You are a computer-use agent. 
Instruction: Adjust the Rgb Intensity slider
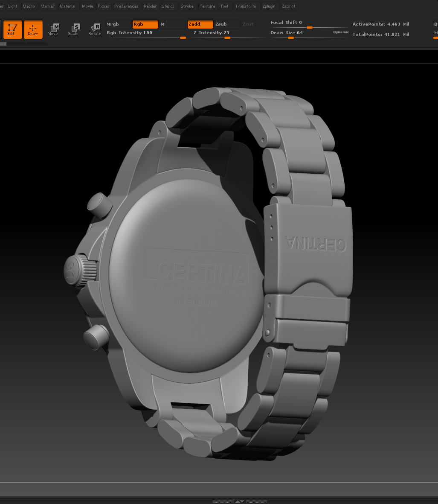click(146, 34)
